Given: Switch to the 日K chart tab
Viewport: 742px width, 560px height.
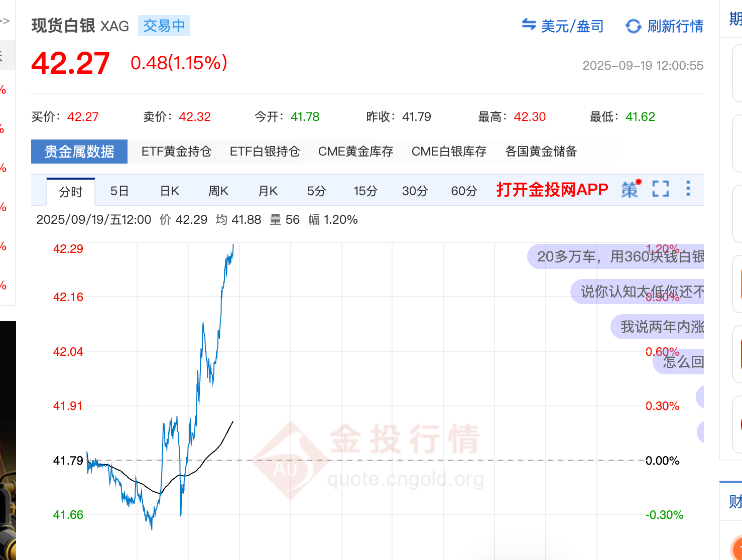Looking at the screenshot, I should [170, 191].
